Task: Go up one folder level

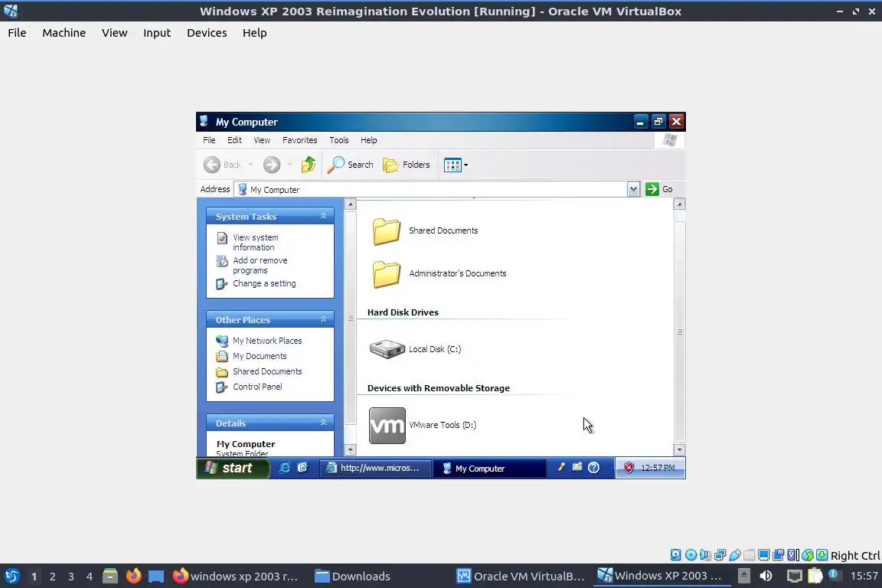Action: 308,165
